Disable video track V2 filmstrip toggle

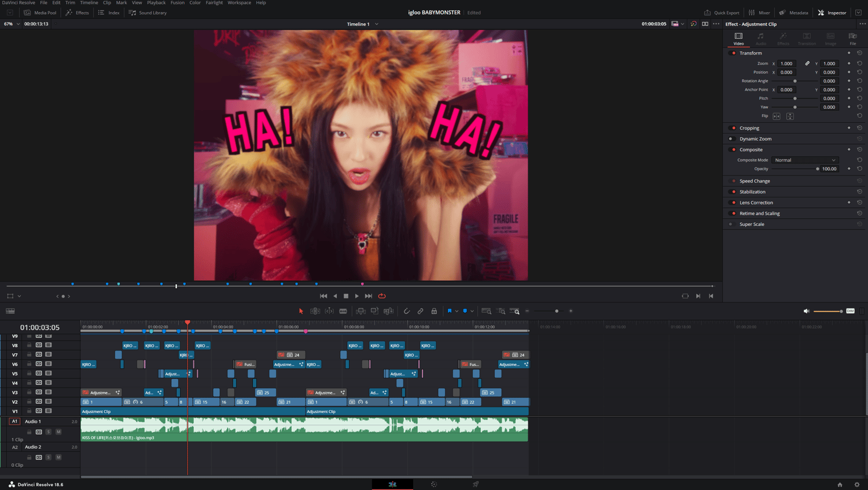click(x=49, y=401)
